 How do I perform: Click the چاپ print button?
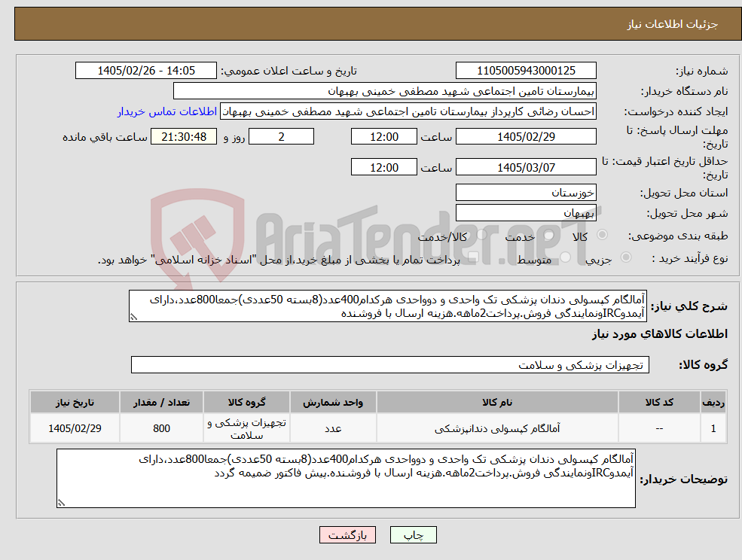(x=413, y=535)
